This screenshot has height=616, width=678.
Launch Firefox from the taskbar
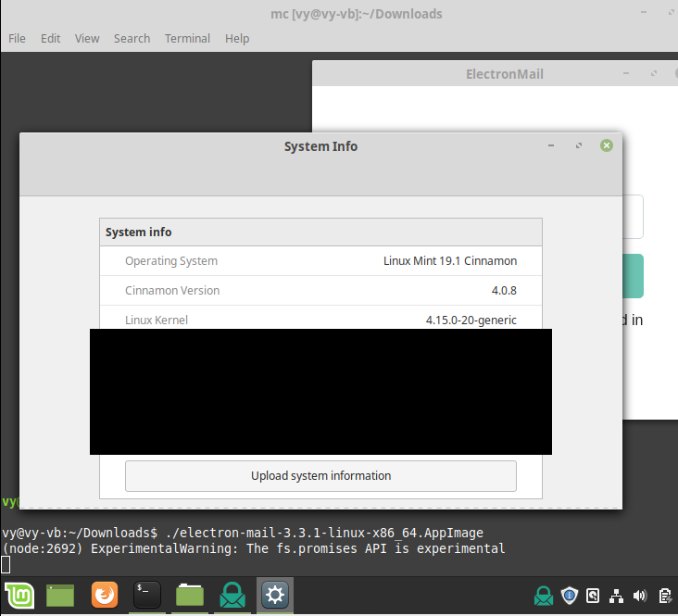[105, 595]
